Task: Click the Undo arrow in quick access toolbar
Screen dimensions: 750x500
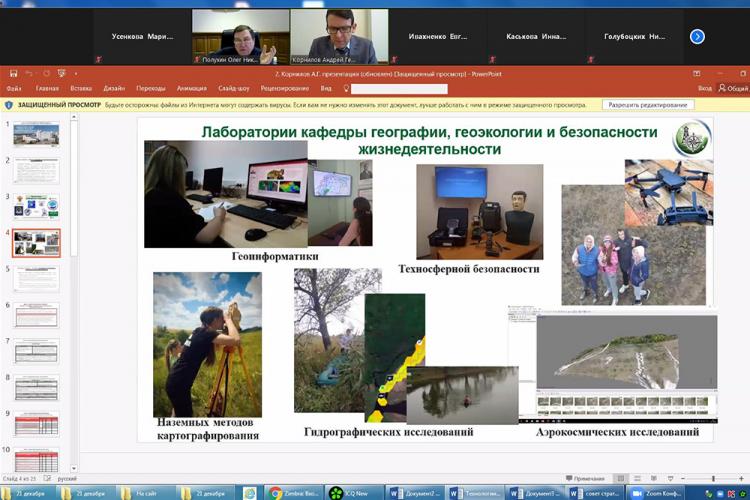Action: 30,74
